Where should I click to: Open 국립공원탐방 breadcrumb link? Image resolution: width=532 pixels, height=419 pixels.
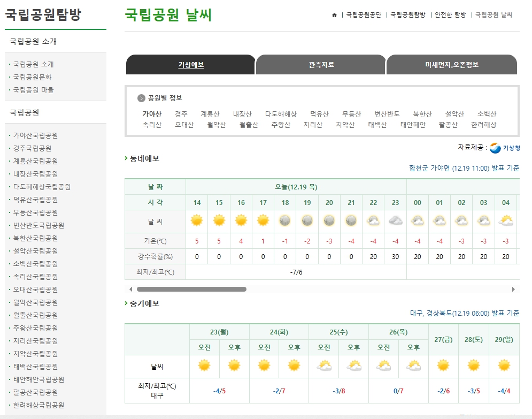click(x=408, y=15)
